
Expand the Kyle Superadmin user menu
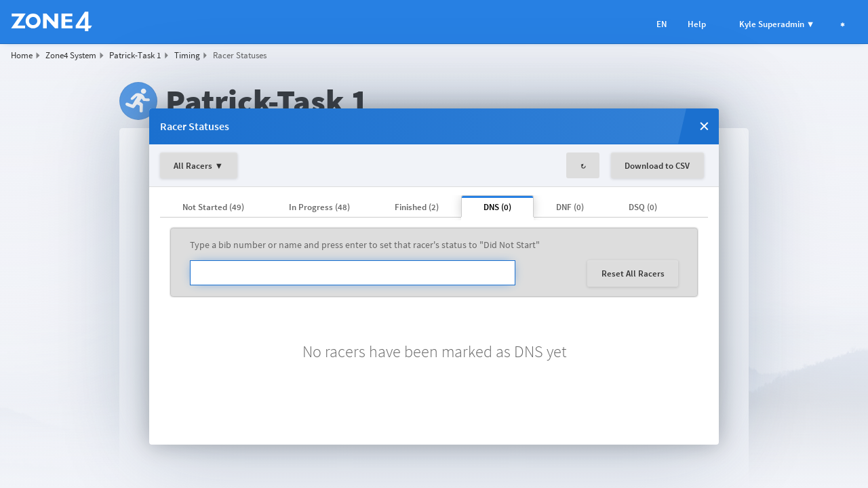tap(776, 24)
